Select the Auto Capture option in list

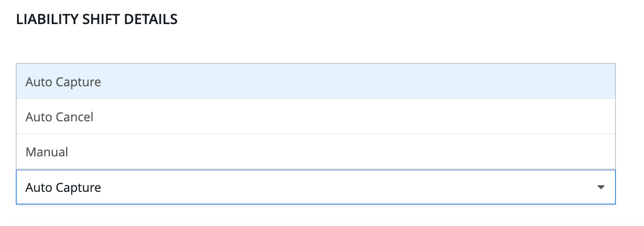click(315, 82)
